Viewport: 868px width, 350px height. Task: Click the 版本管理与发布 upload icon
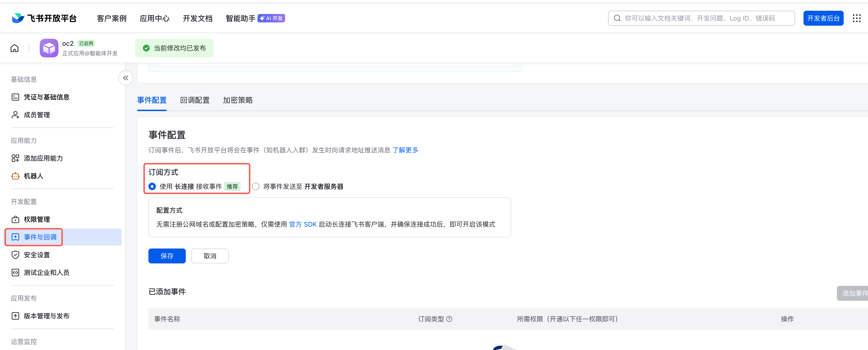(15, 316)
